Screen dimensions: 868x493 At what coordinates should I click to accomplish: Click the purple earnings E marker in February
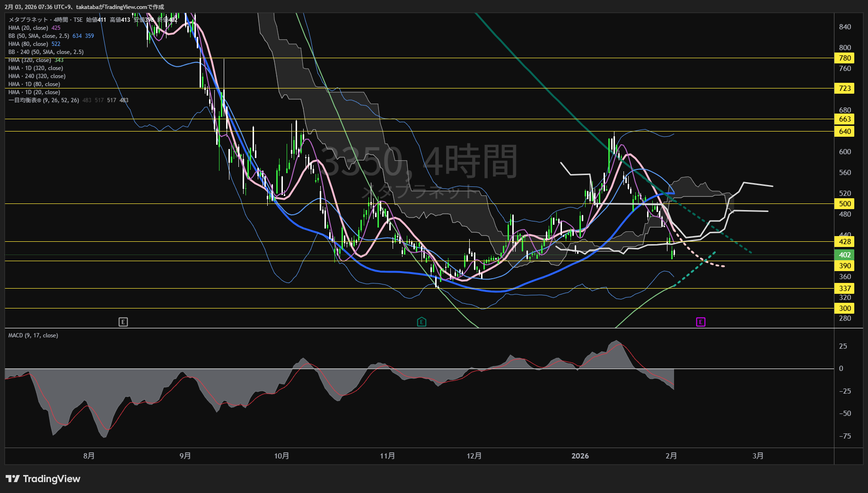pos(701,322)
